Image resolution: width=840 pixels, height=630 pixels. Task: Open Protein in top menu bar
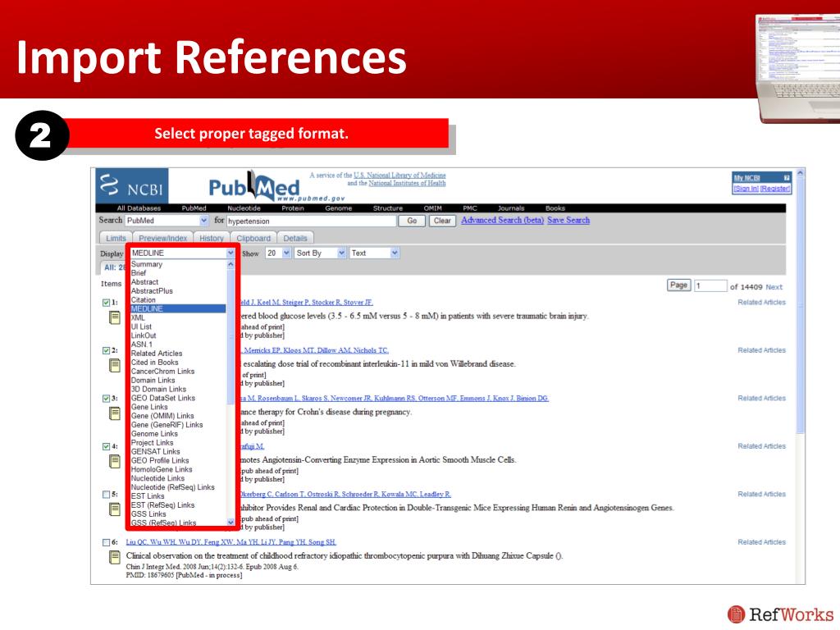[293, 208]
